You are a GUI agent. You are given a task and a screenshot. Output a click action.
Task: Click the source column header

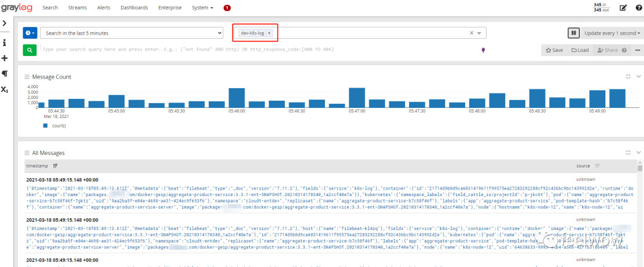[583, 166]
